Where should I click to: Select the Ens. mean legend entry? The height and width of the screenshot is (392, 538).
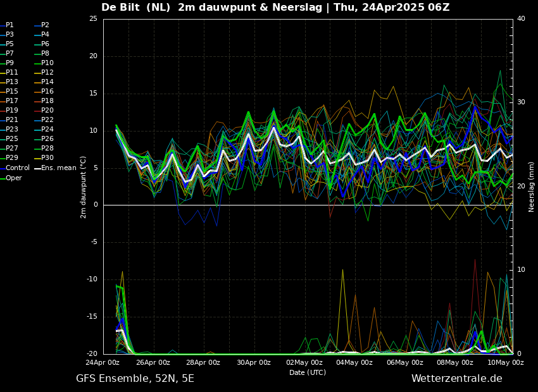point(58,168)
